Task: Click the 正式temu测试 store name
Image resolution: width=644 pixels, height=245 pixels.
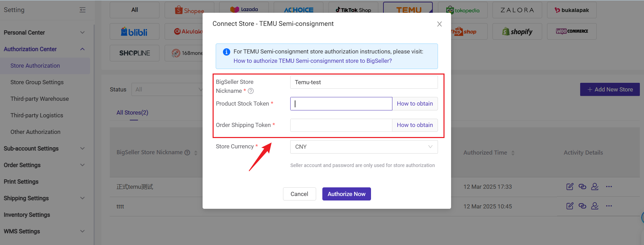Action: (x=135, y=187)
